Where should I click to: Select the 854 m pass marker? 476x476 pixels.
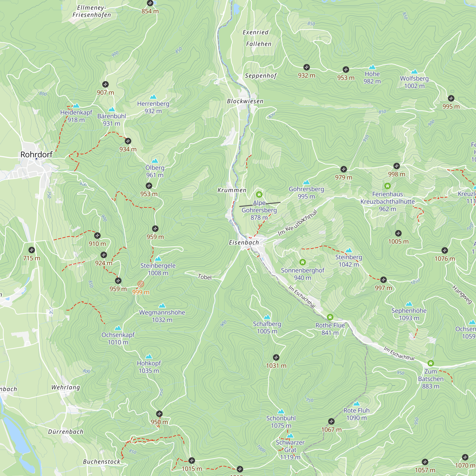150,3
